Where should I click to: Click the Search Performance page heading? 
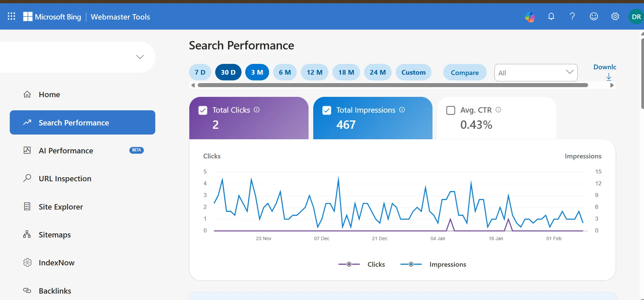pyautogui.click(x=241, y=45)
